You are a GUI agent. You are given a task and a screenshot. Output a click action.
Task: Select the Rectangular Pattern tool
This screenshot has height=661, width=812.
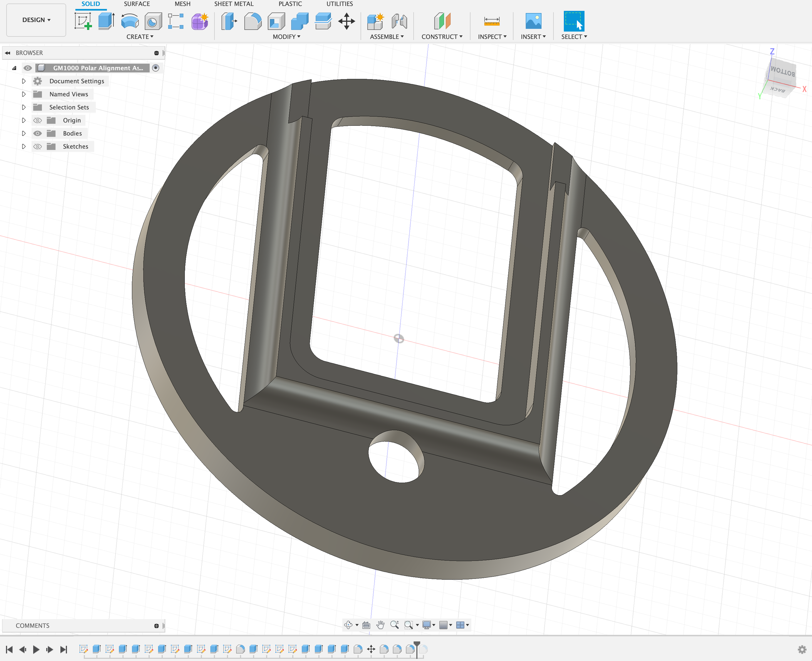coord(176,21)
